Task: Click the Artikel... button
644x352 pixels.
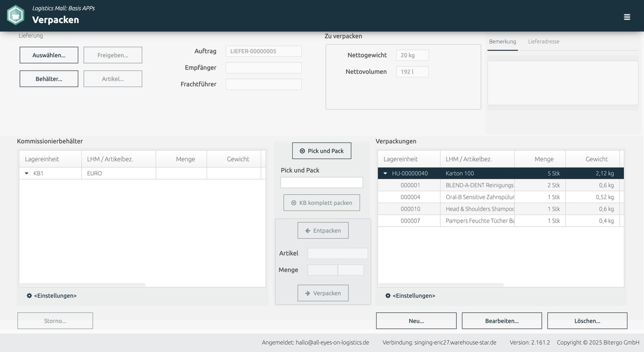Action: [x=113, y=79]
